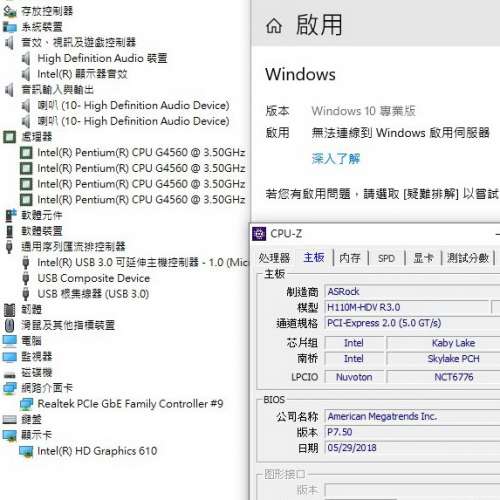Select USB 根集線器 (USB 3.0) entry
Screen dimensions: 500x500
(93, 294)
